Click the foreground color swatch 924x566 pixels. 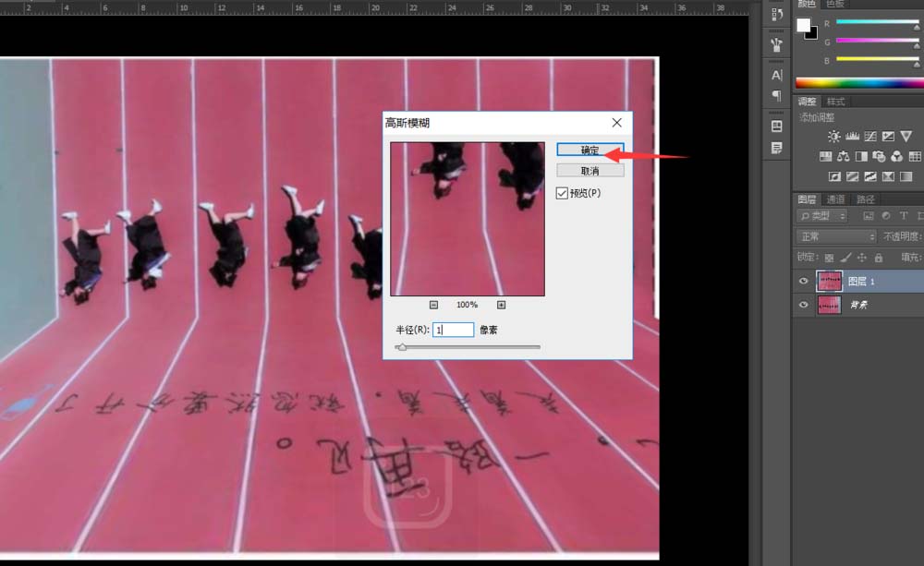tap(803, 25)
